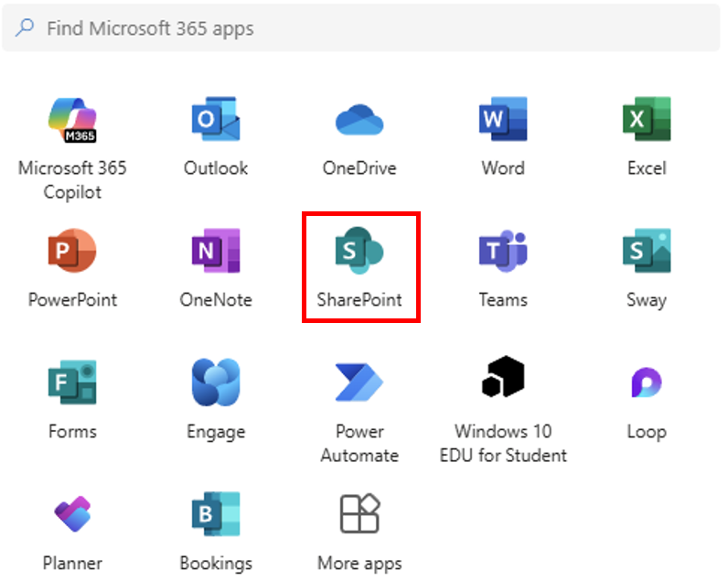This screenshot has height=581, width=728.
Task: Open the Microsoft 365 Copilot app
Action: [72, 121]
